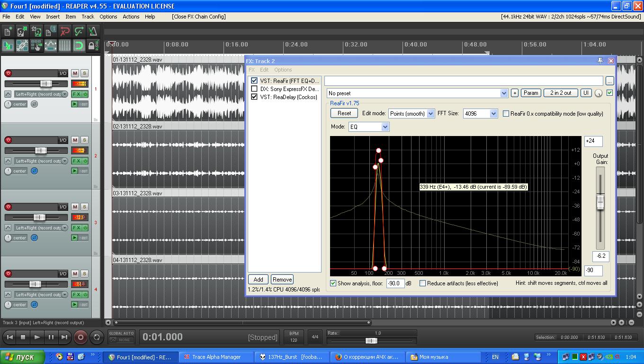Click transport Play button

point(36,337)
